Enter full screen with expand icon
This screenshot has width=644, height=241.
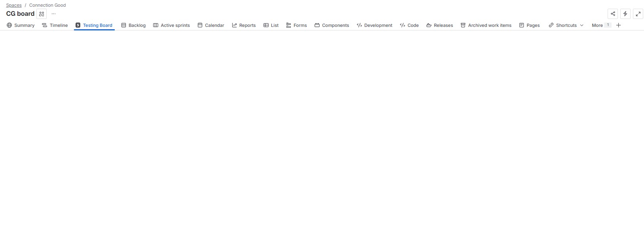pyautogui.click(x=638, y=14)
